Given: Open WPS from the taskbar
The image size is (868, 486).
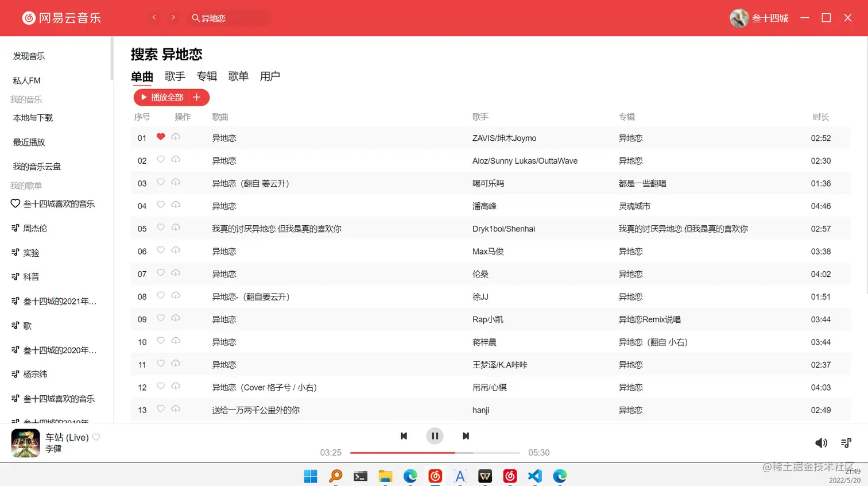Looking at the screenshot, I should point(485,476).
